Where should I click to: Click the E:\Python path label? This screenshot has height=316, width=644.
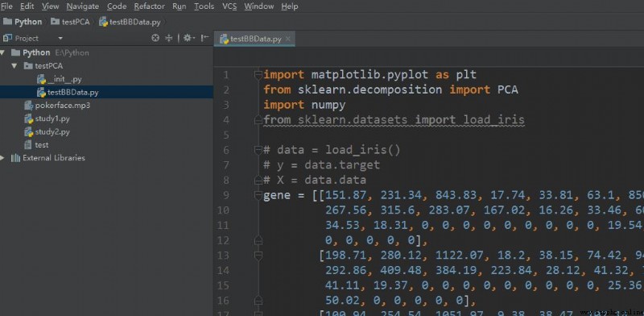(72, 52)
